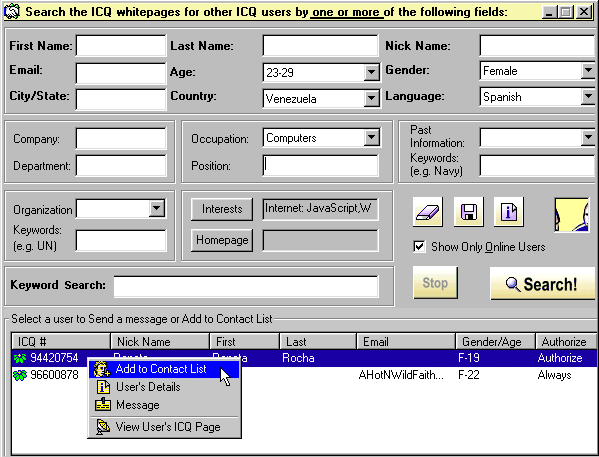Toggle Show Only Online Users checkbox
The width and height of the screenshot is (599, 457).
tap(419, 246)
